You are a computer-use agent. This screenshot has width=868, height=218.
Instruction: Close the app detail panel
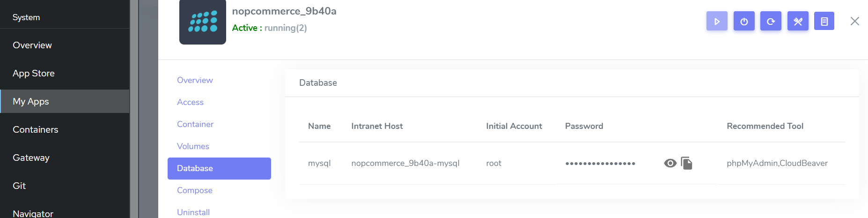point(854,21)
